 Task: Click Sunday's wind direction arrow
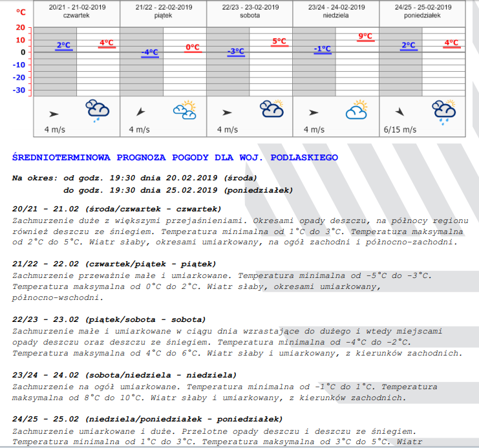coord(314,112)
